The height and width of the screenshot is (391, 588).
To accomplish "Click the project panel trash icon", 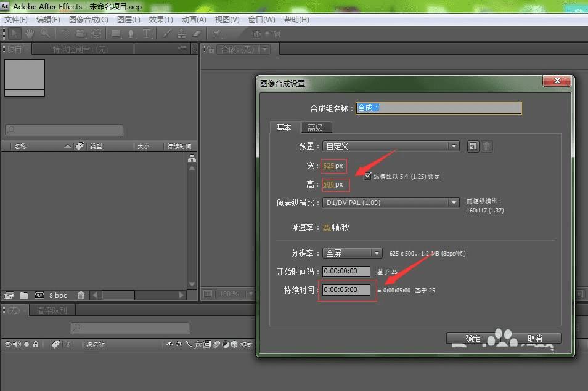I will [81, 296].
